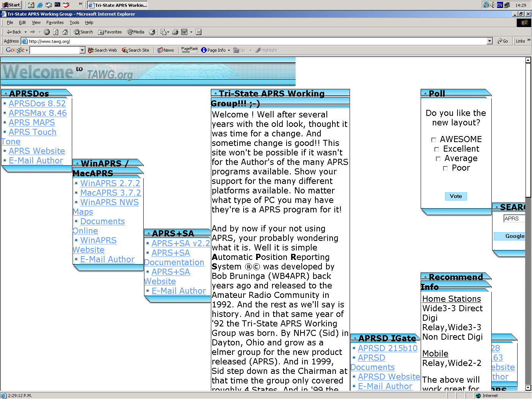Screen dimensions: 532x399
Task: Check the Average poll option
Action: point(438,159)
